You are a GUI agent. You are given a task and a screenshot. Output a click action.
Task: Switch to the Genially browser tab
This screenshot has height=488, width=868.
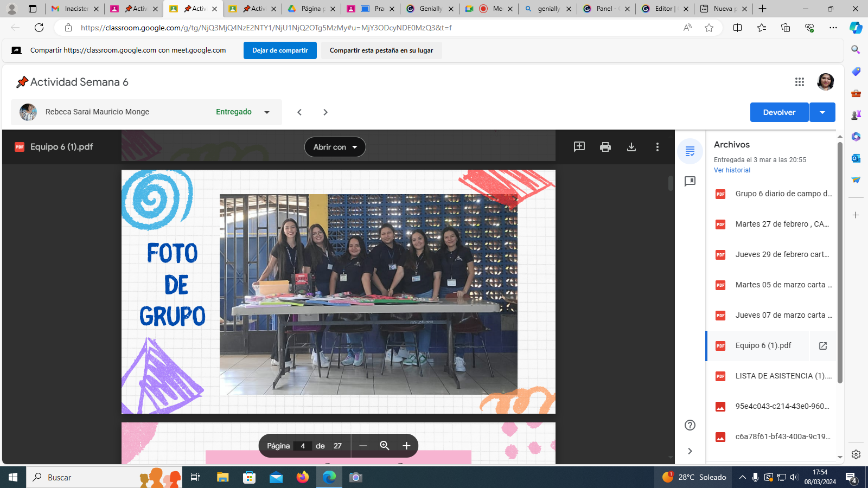(x=430, y=9)
